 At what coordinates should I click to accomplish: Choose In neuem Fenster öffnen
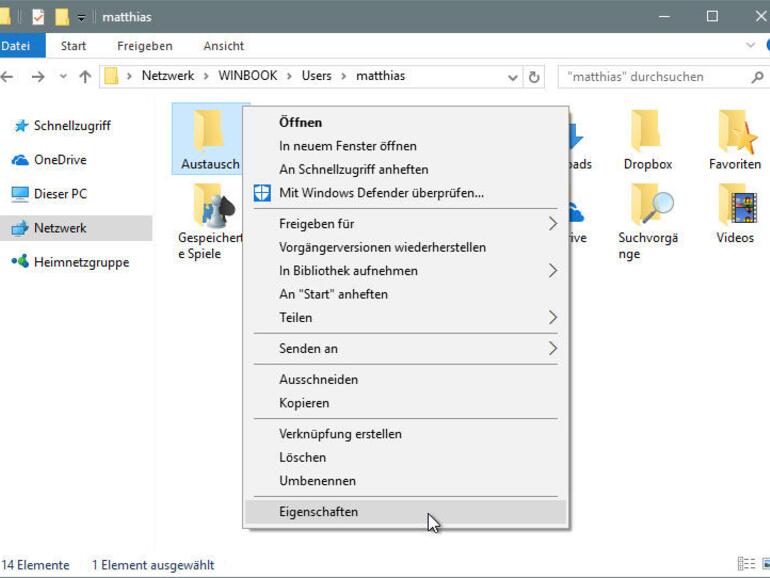[x=406, y=146]
